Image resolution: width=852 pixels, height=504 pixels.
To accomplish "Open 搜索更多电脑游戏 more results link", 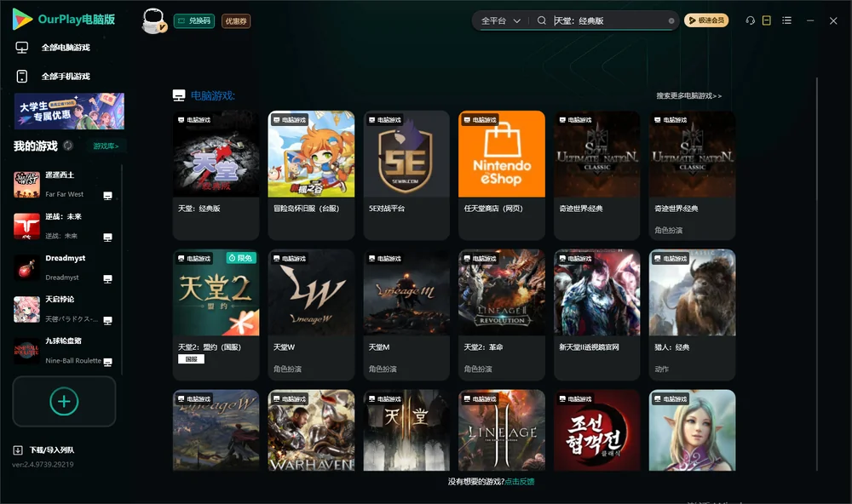I will click(688, 95).
